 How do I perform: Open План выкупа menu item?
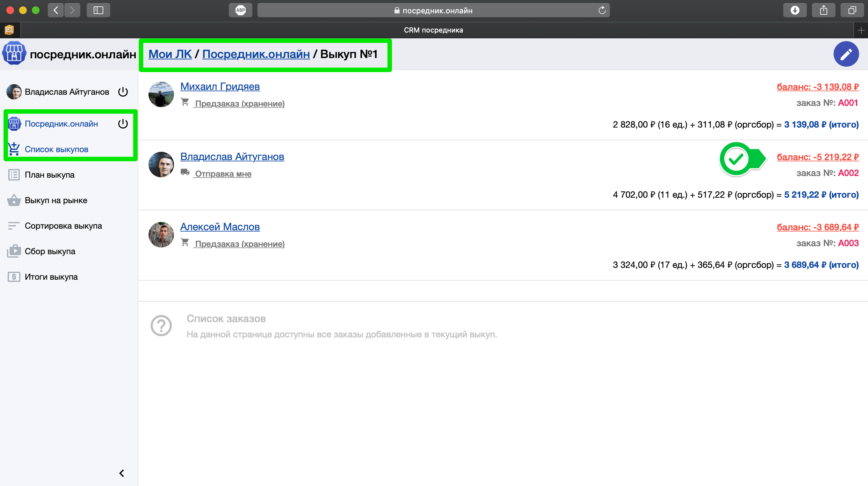(x=49, y=175)
